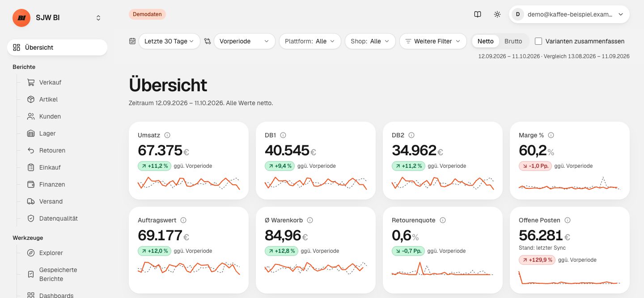This screenshot has width=644, height=298.
Task: Open the demo account user menu
Action: [569, 14]
